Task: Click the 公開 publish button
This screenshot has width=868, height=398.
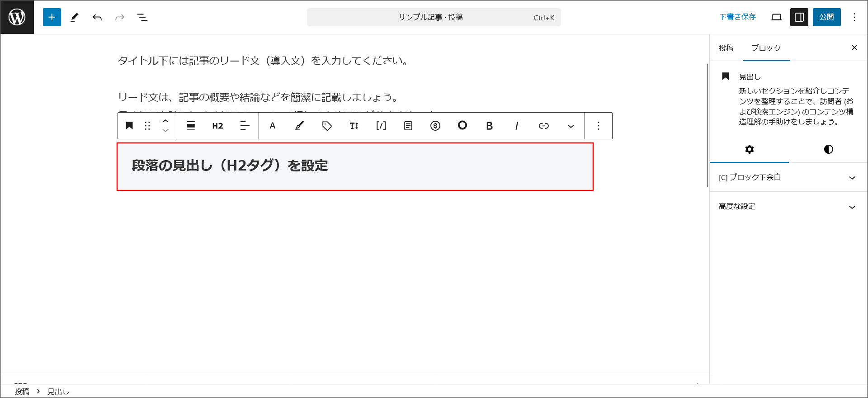Action: (826, 17)
